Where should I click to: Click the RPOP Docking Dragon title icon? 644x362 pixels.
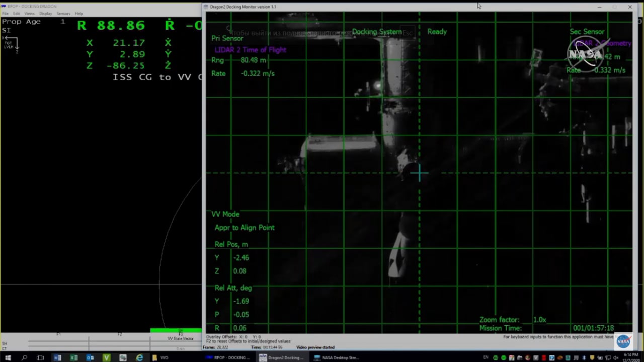[4, 7]
